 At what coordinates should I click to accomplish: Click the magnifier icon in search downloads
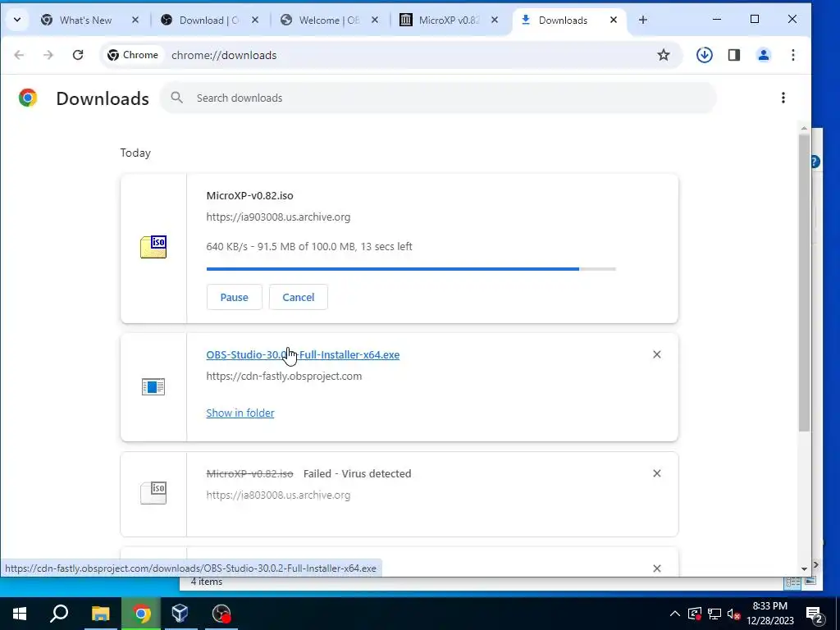(x=177, y=98)
